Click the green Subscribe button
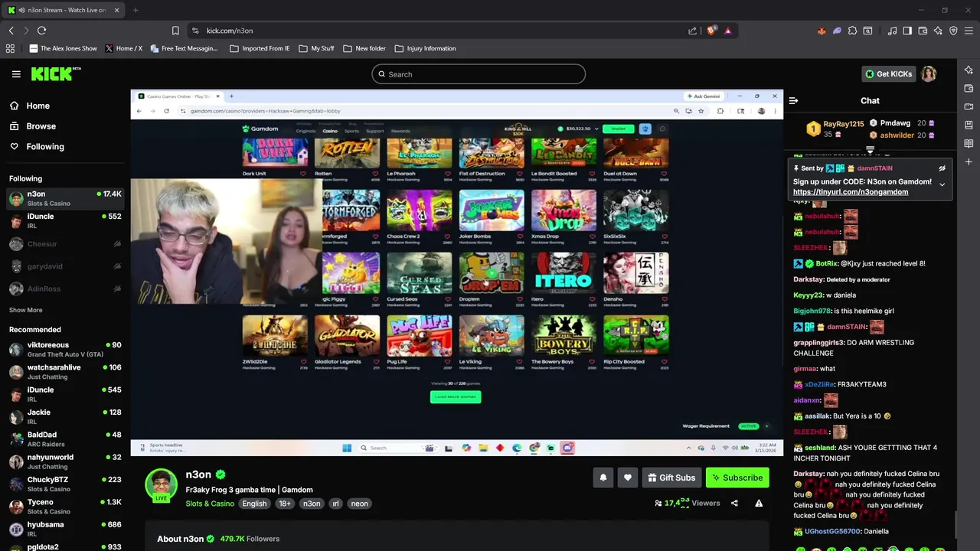Viewport: 980px width, 551px height. tap(737, 478)
